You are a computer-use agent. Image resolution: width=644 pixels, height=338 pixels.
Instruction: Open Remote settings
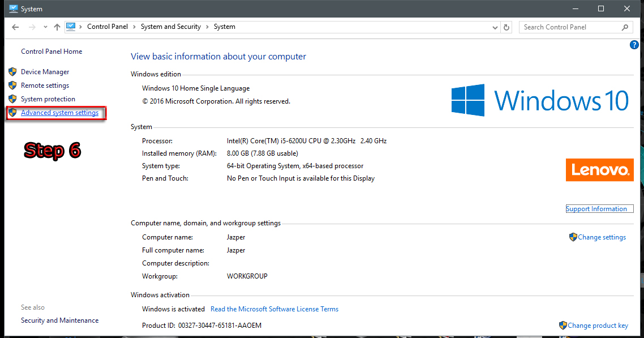click(x=45, y=85)
